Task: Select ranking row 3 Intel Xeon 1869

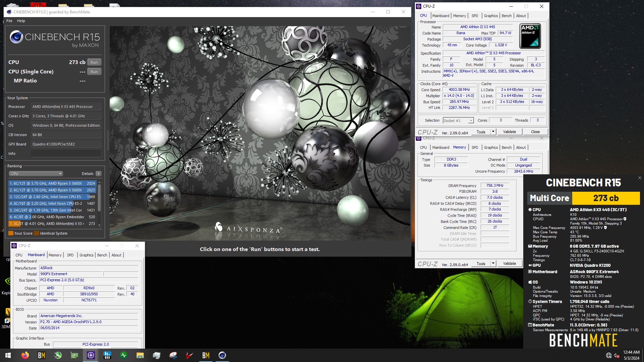Action: point(52,197)
